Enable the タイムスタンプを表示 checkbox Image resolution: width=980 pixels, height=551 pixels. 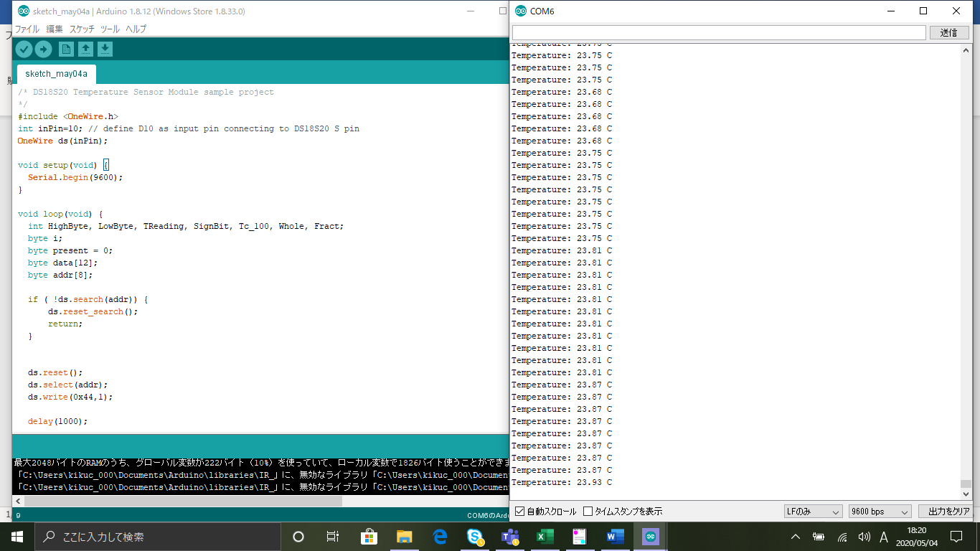point(588,512)
